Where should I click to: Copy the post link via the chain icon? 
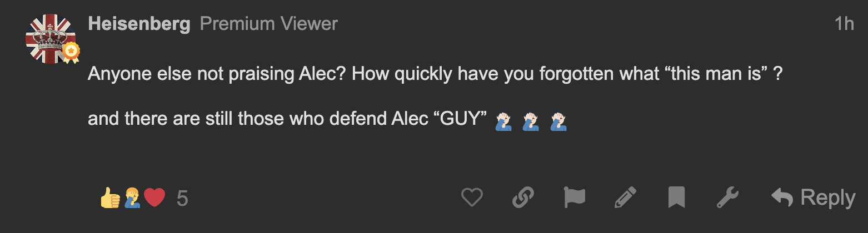click(523, 197)
